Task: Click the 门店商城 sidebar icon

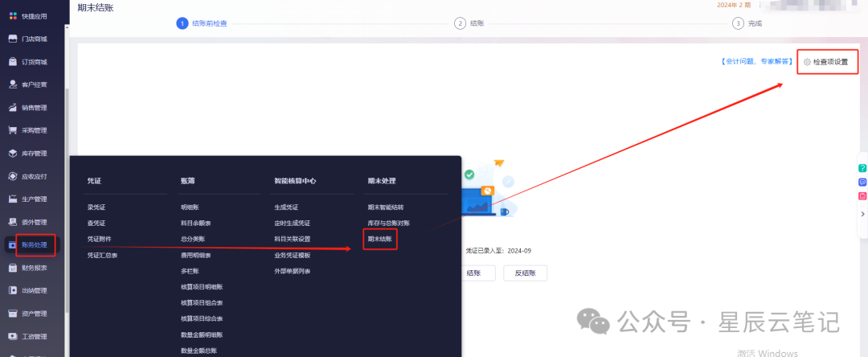Action: click(x=12, y=39)
